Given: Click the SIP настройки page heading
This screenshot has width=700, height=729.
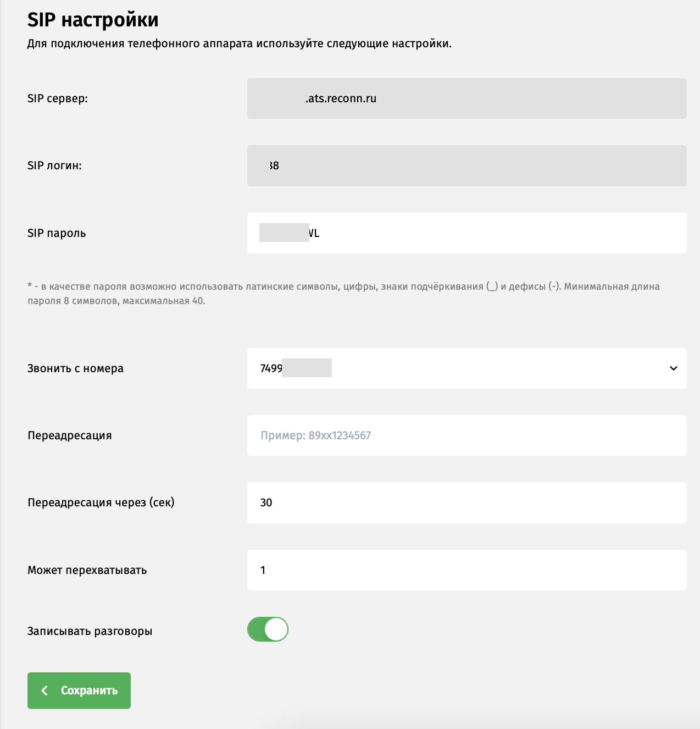Looking at the screenshot, I should coord(93,20).
